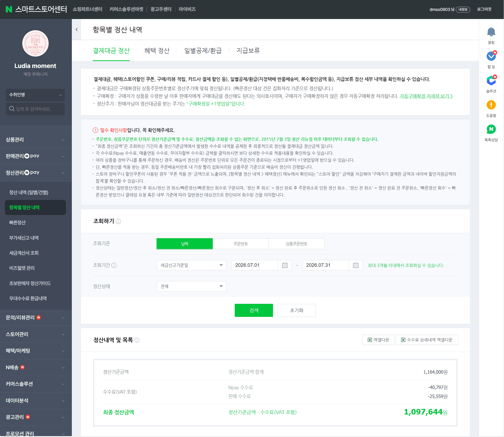The height and width of the screenshot is (437, 504).
Task: Open the 톡톡상담 chat icon
Action: [491, 129]
